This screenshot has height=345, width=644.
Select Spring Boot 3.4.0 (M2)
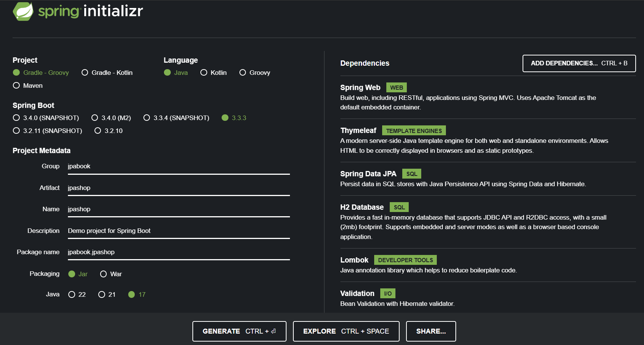(111, 118)
